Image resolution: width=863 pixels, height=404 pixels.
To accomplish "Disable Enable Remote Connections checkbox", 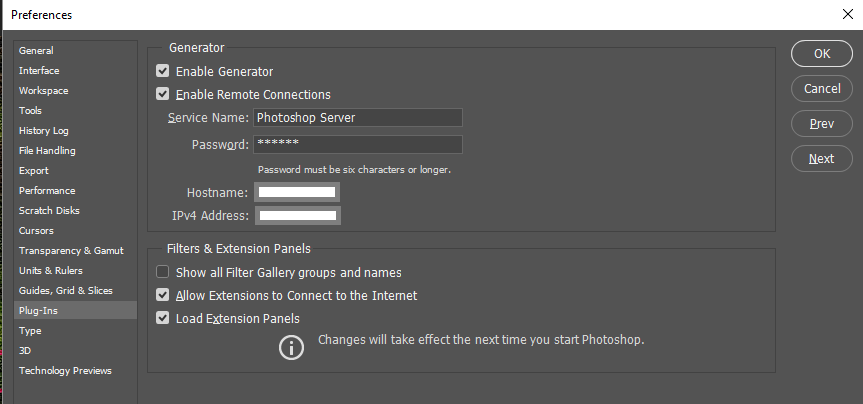I will (x=163, y=95).
